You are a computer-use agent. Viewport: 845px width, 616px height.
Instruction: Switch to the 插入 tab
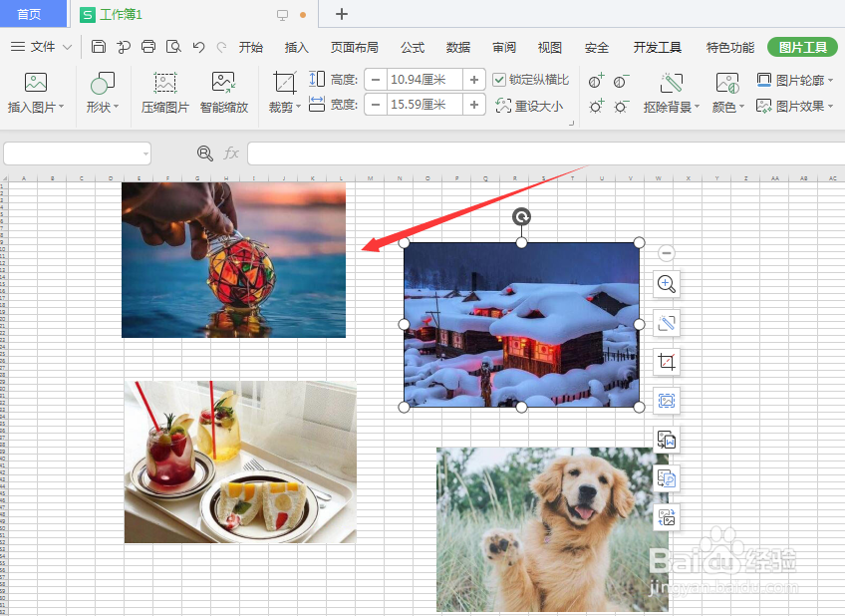pyautogui.click(x=296, y=48)
